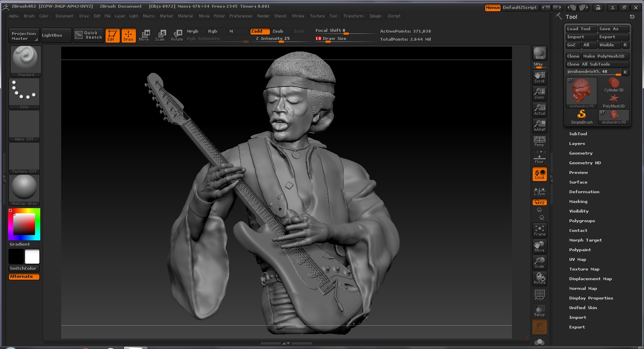The height and width of the screenshot is (349, 644).
Task: Click the Rotate transform mode icon
Action: [177, 35]
